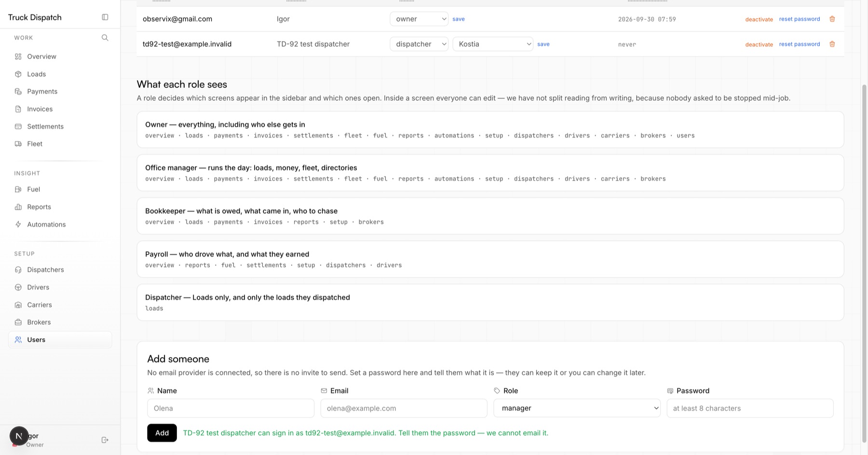Click the Fleet truck icon

click(18, 144)
